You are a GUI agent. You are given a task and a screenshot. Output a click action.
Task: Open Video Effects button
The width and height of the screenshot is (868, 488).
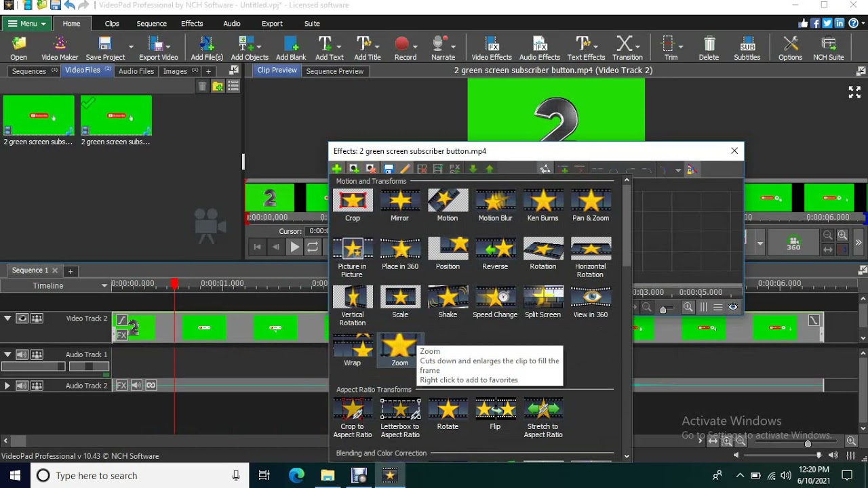492,49
